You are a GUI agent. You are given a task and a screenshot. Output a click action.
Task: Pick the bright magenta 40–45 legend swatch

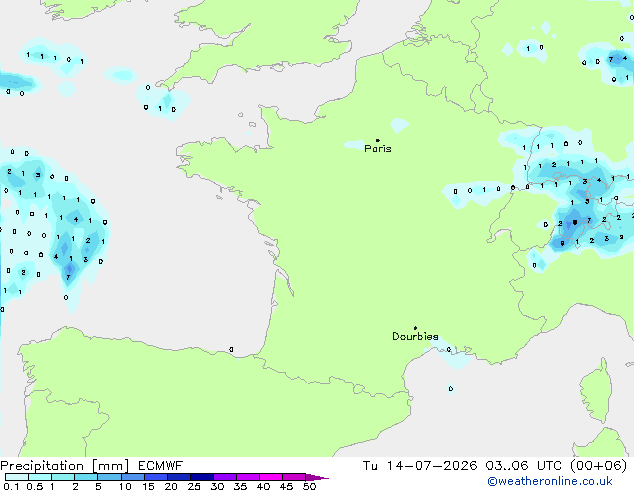[271, 477]
